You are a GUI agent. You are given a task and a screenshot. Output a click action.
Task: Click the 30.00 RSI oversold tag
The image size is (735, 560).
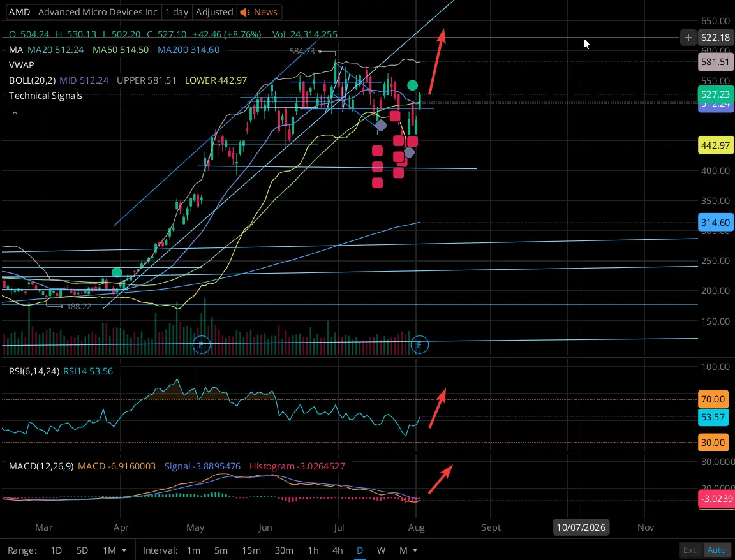pos(713,443)
